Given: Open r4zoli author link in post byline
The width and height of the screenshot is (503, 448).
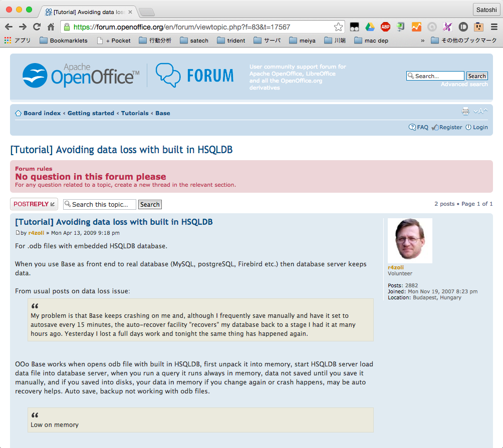Looking at the screenshot, I should click(36, 233).
